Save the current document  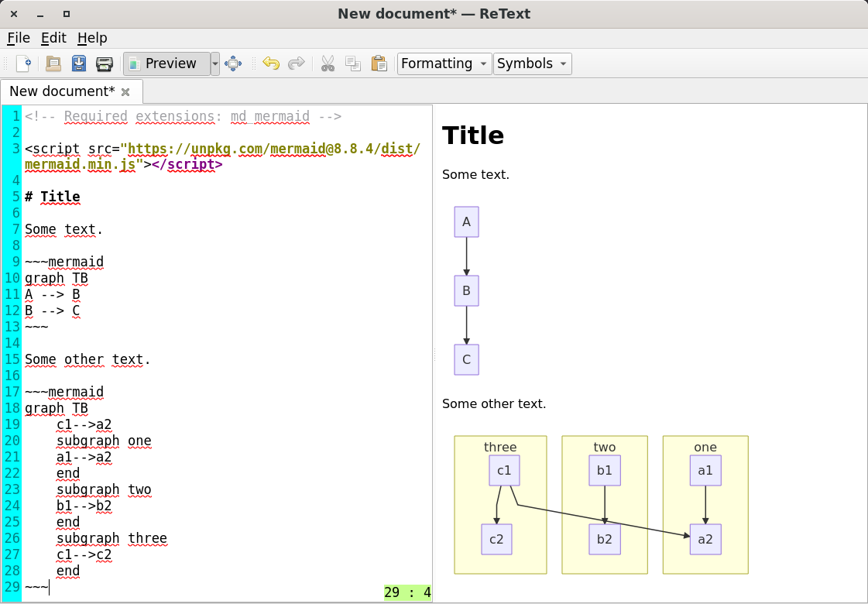point(79,63)
